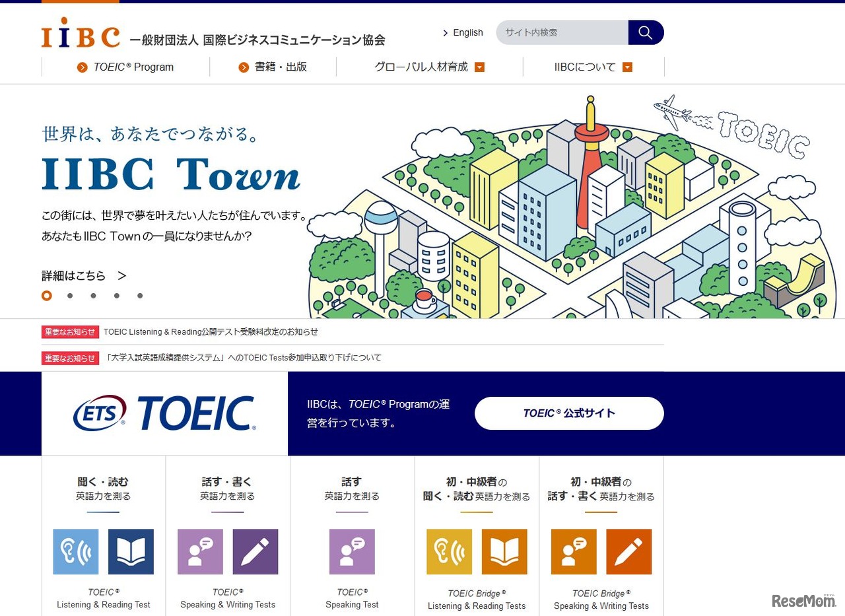Click the speech icon above TOEIC Speaking Test

(352, 552)
